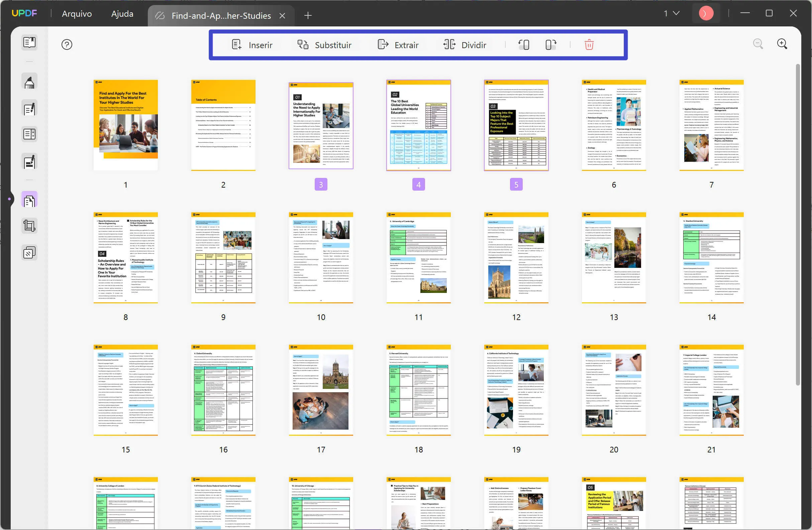Screen dimensions: 812x530
Task: Select the Crop pages tool
Action: coord(29,225)
